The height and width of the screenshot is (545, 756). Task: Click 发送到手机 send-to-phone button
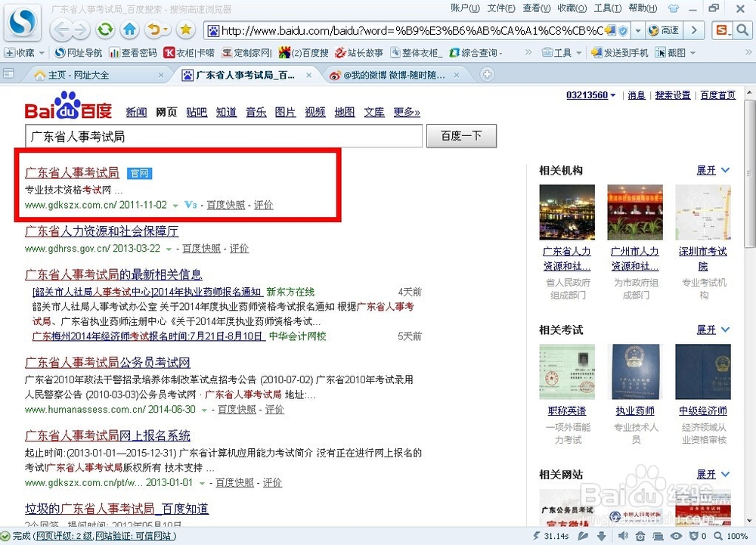tap(620, 52)
